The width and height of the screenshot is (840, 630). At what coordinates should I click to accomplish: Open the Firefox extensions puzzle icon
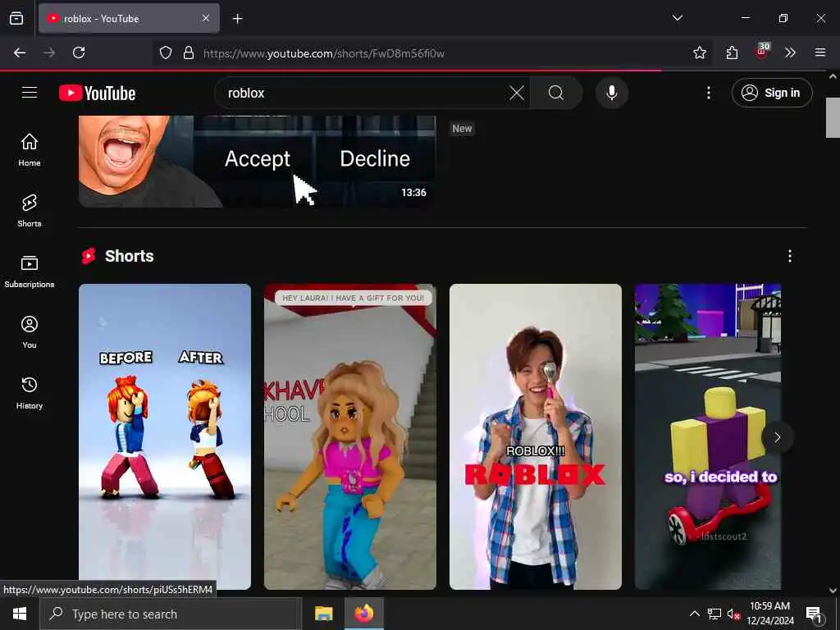(732, 52)
